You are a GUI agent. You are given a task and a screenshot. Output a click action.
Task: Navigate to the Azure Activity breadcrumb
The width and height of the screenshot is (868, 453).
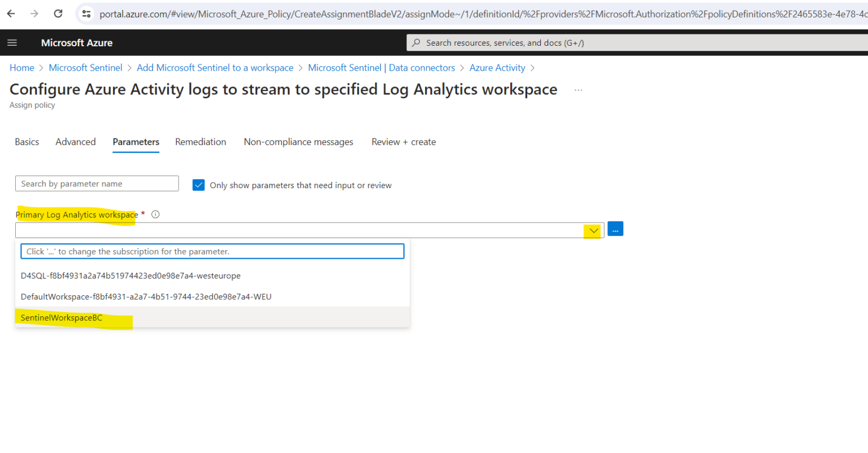[x=497, y=68]
